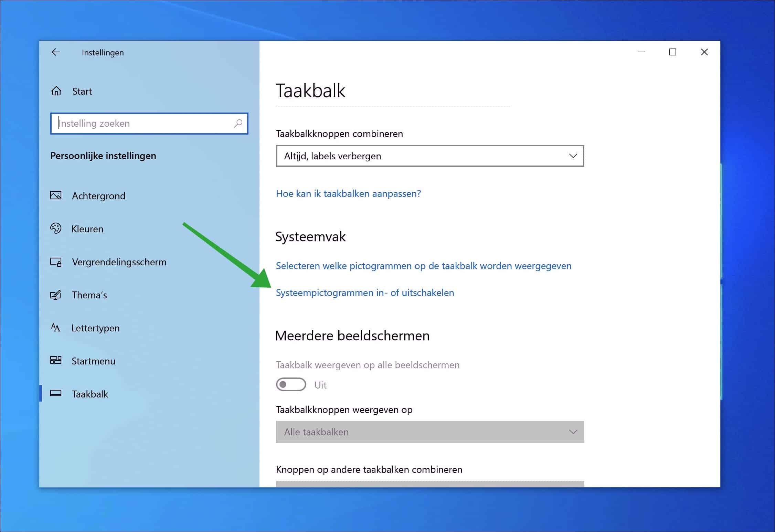Click the Thema's paintbrush icon

(x=56, y=295)
